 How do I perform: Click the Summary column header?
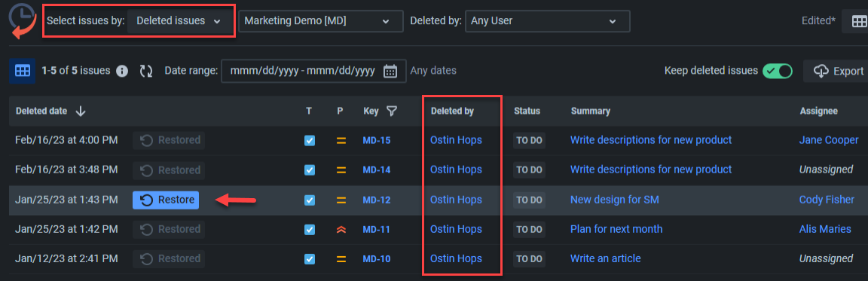click(590, 111)
